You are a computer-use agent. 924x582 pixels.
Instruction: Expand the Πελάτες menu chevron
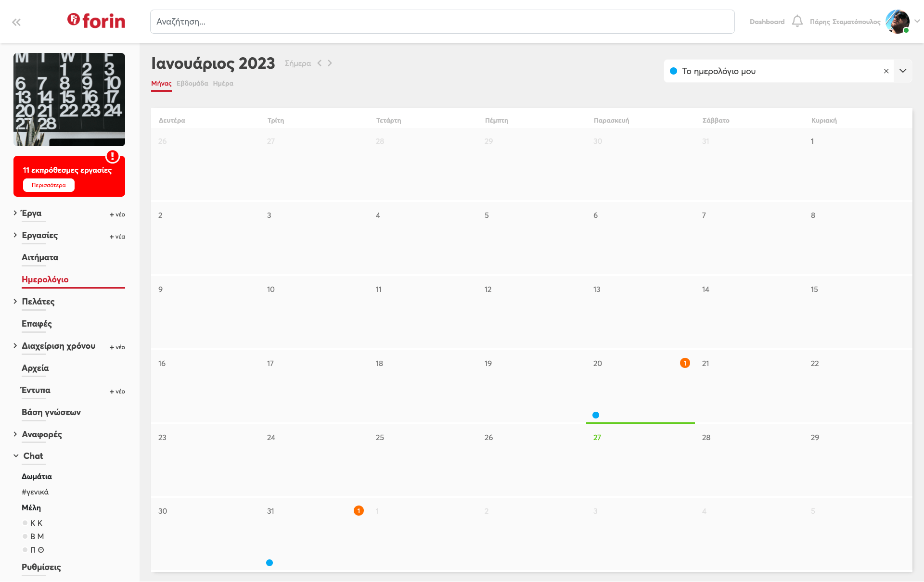click(15, 301)
